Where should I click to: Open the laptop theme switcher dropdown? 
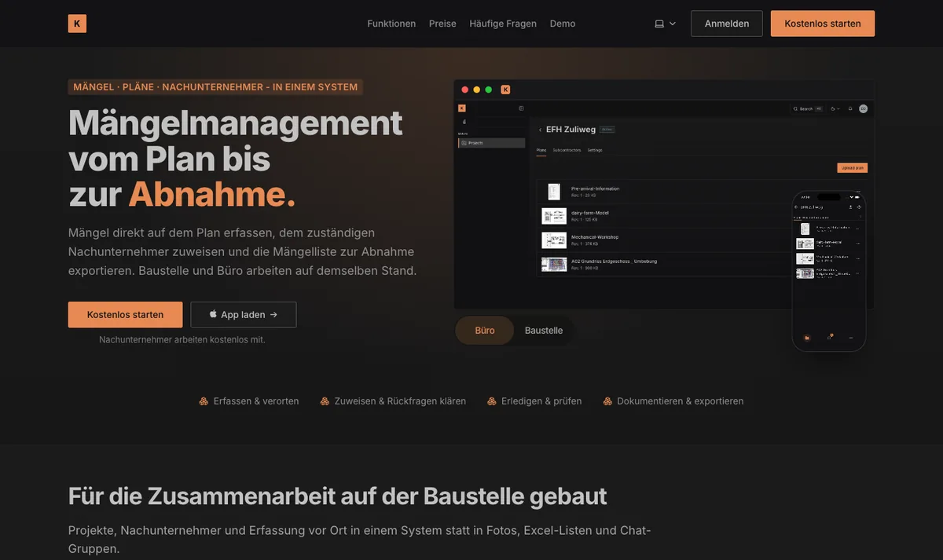pos(666,24)
